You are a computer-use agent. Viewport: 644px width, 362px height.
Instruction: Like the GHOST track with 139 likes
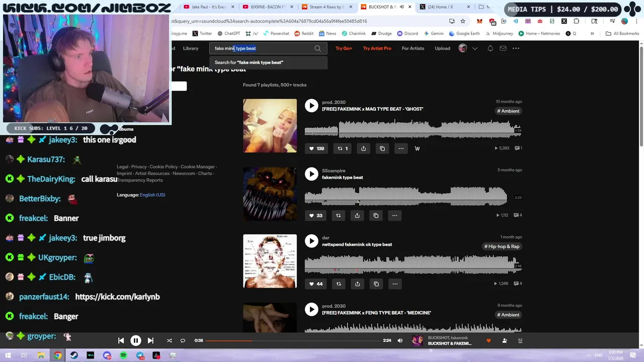pos(316,148)
